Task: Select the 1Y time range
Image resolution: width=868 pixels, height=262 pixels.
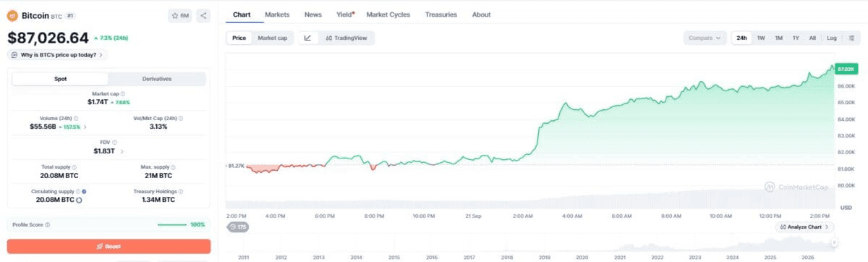Action: [796, 38]
